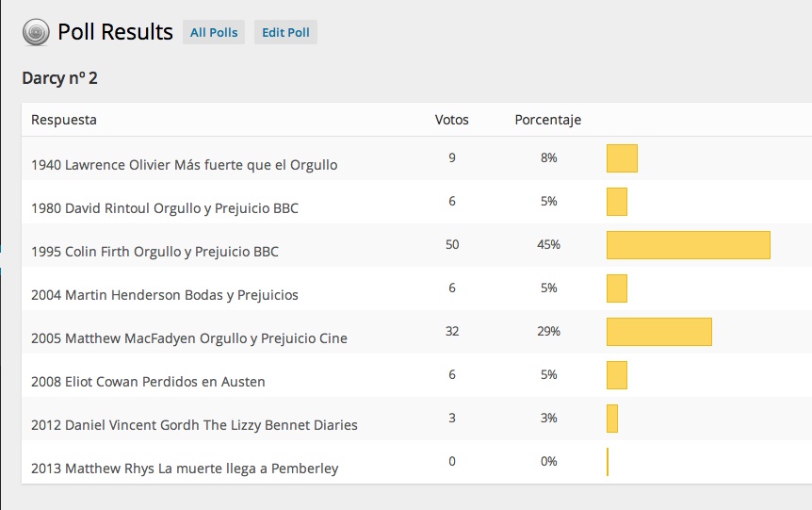Select the 2012 Daniel Vincent Gordh row
This screenshot has height=510, width=812.
(x=194, y=425)
